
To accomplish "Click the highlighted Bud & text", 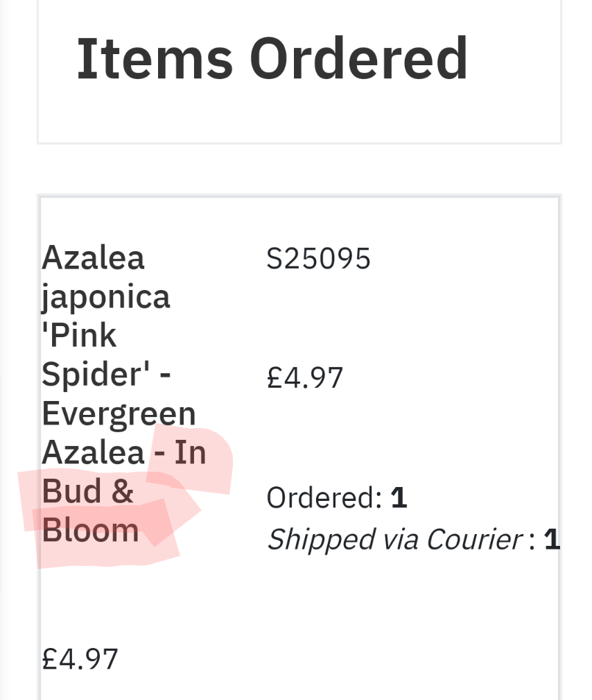I will pos(87,492).
